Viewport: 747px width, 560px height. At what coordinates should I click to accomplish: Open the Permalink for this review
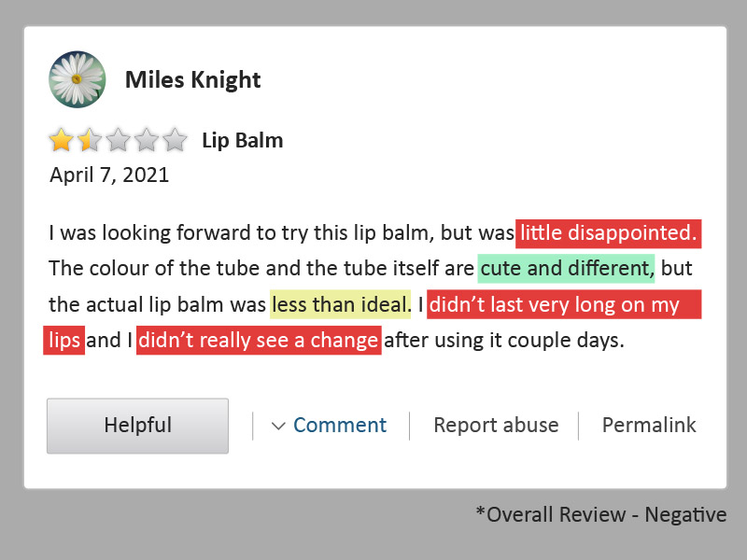click(649, 426)
